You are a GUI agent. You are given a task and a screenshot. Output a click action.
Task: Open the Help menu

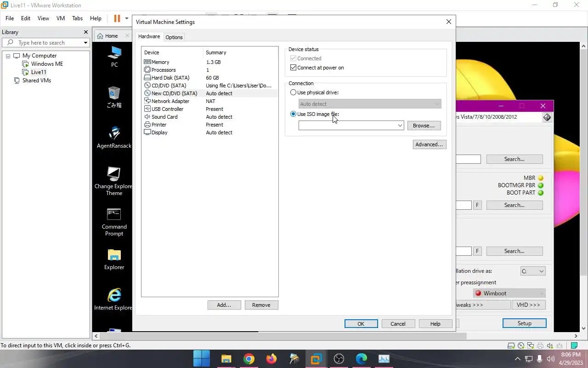96,18
